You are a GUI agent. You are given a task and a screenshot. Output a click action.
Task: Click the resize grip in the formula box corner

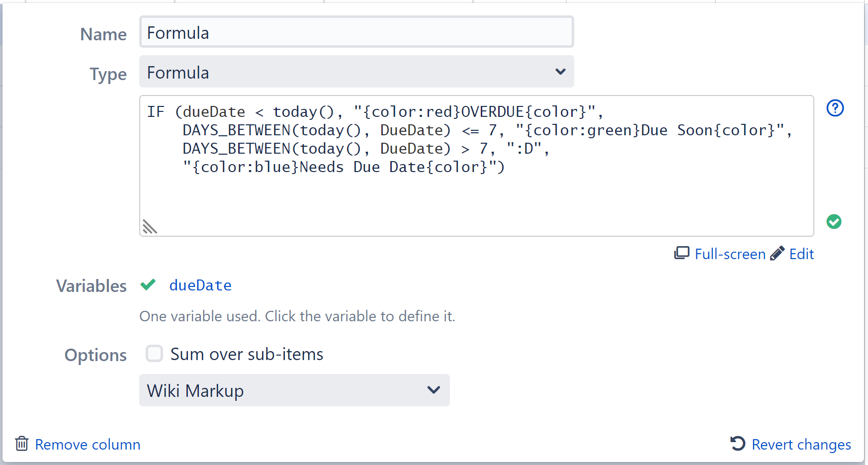tap(149, 226)
